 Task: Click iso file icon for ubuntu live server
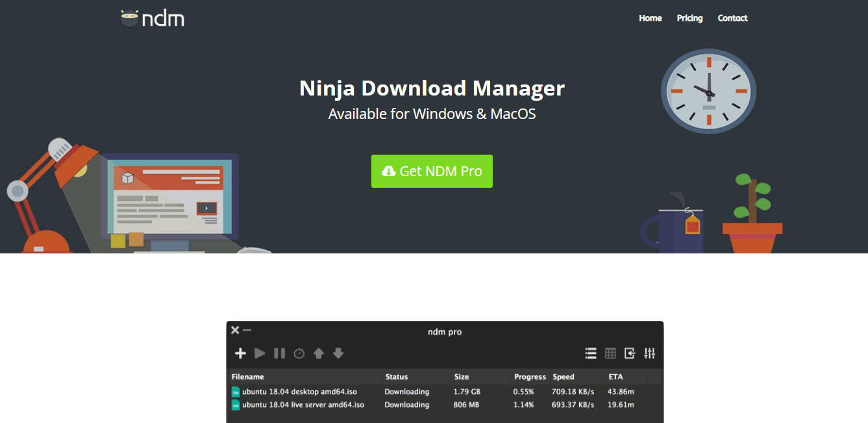236,405
